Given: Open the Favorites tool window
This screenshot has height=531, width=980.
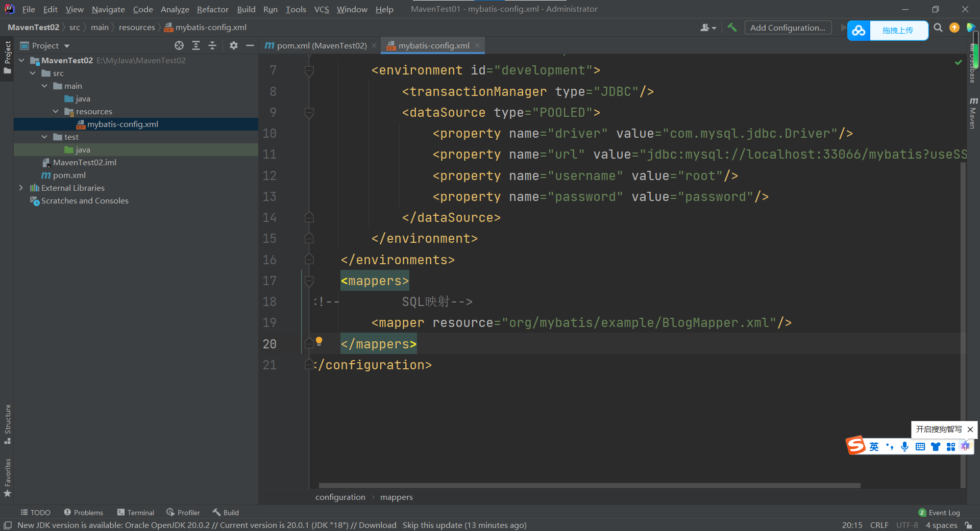Looking at the screenshot, I should click(x=7, y=477).
